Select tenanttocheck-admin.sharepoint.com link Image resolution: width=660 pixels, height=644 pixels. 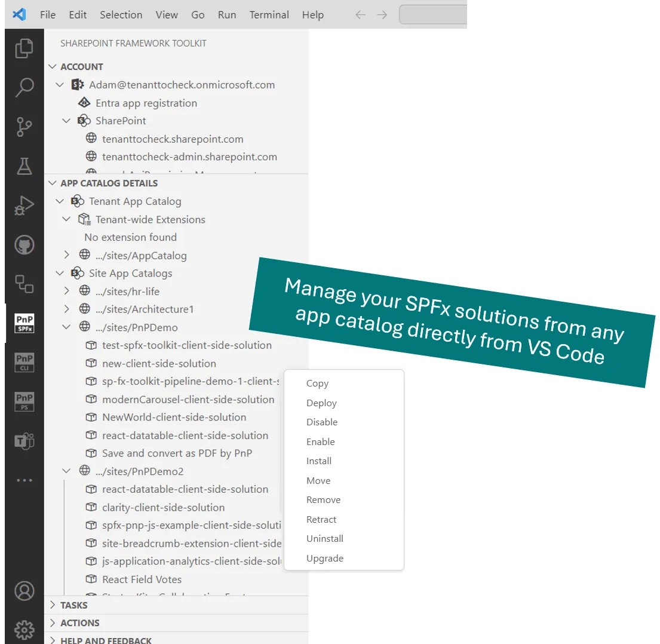[x=189, y=157]
